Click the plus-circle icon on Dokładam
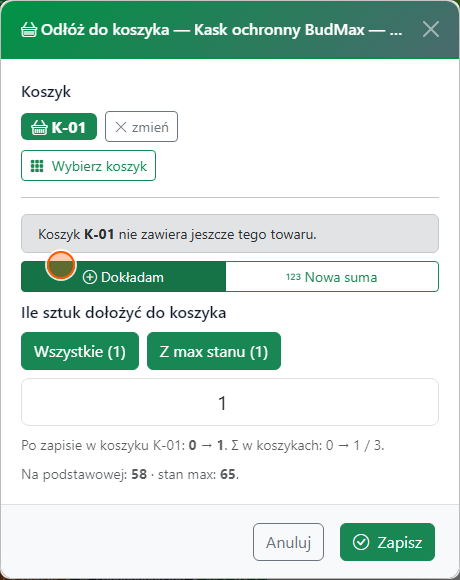The height and width of the screenshot is (580, 460). [90, 277]
